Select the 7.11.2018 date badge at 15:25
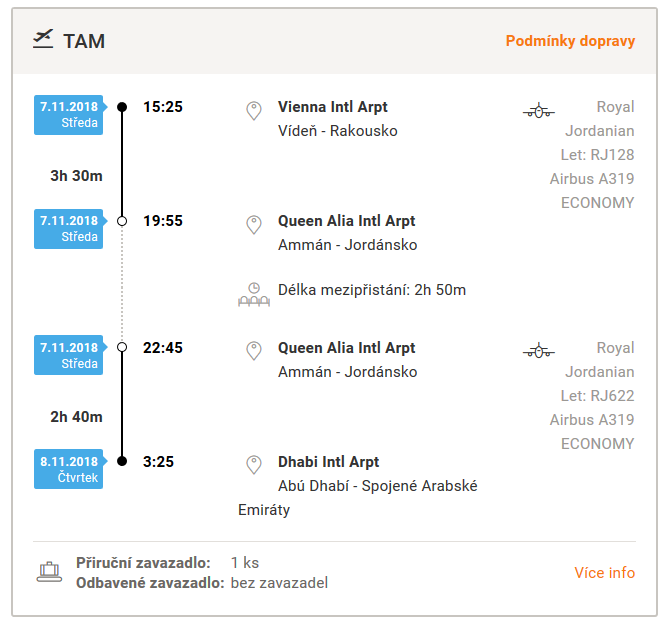 (x=70, y=115)
